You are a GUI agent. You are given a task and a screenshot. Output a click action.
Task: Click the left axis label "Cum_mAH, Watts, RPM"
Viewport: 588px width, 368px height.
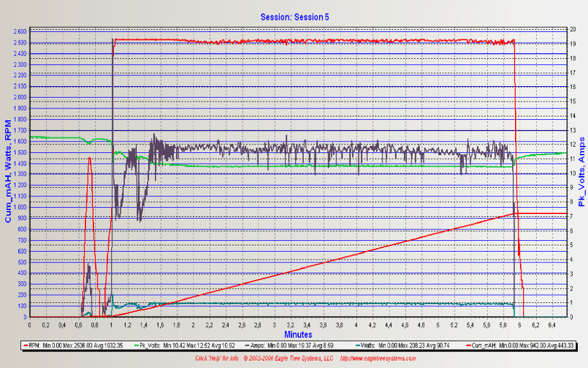9,171
